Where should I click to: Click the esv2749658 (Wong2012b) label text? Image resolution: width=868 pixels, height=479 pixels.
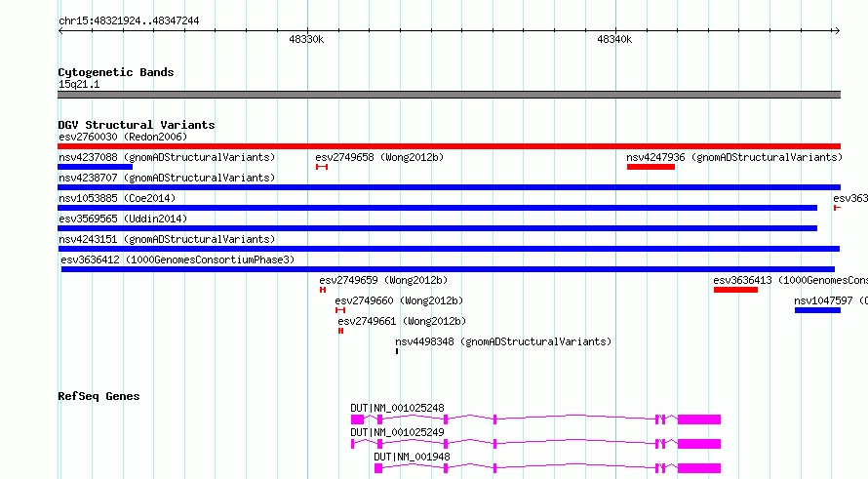pyautogui.click(x=379, y=157)
